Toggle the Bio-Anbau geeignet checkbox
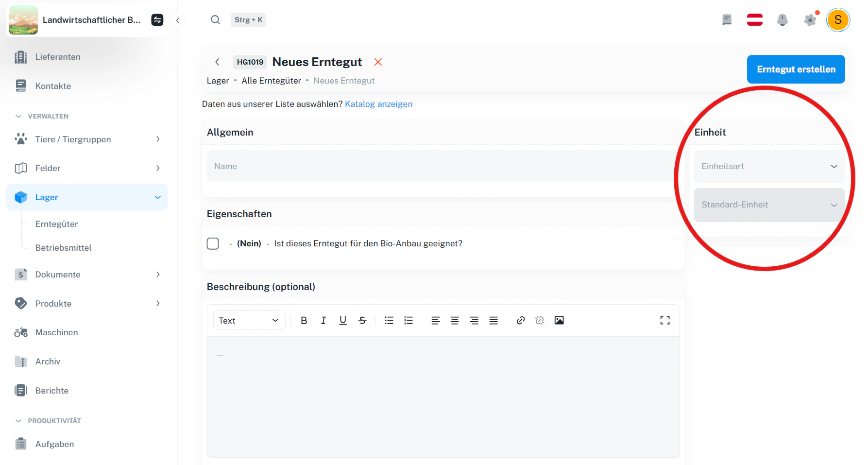 click(213, 243)
